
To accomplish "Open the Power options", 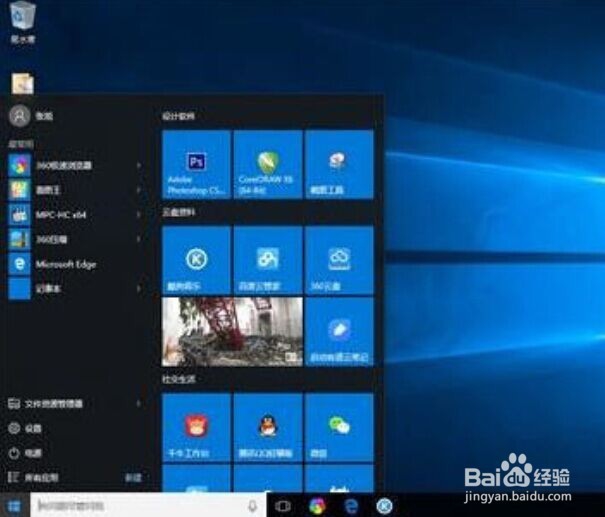I will [x=25, y=453].
